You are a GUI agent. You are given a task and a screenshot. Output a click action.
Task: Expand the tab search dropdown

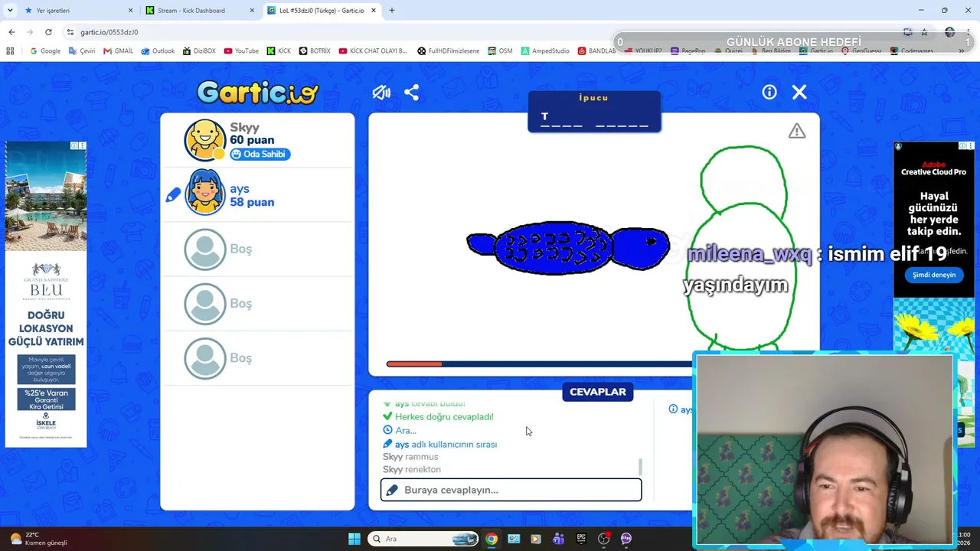[x=10, y=11]
